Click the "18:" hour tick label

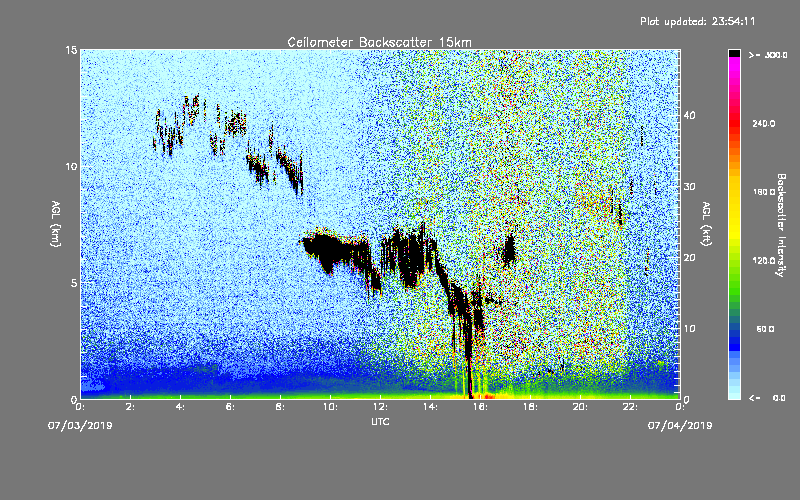[530, 407]
